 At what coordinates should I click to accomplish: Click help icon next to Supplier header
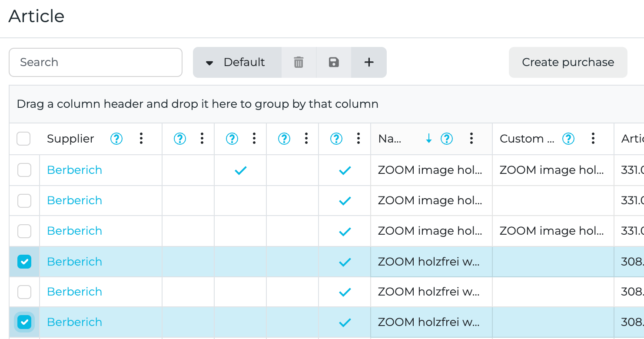point(116,139)
